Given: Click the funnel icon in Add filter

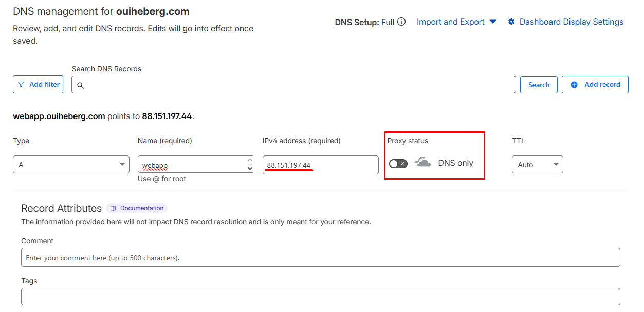Looking at the screenshot, I should 21,85.
